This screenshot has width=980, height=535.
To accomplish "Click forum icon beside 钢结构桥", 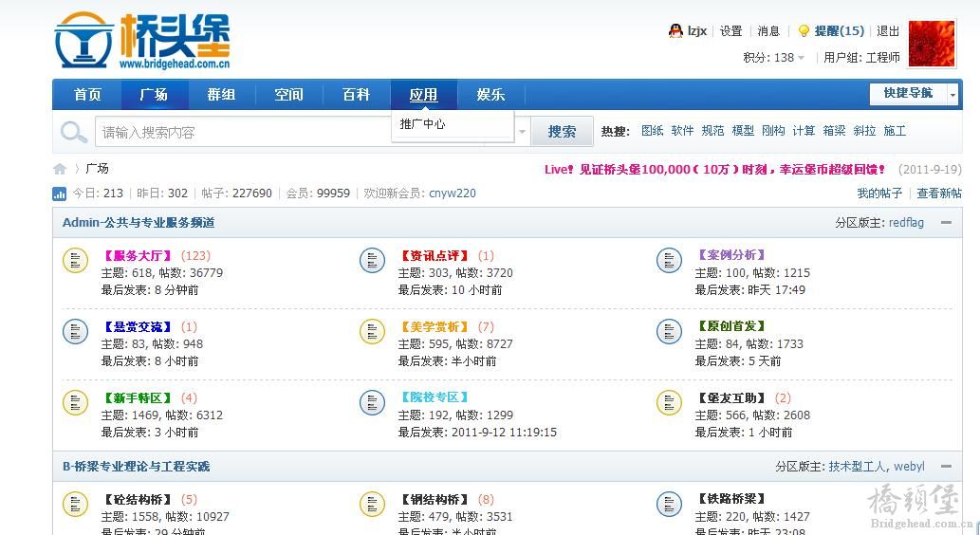I will click(373, 505).
